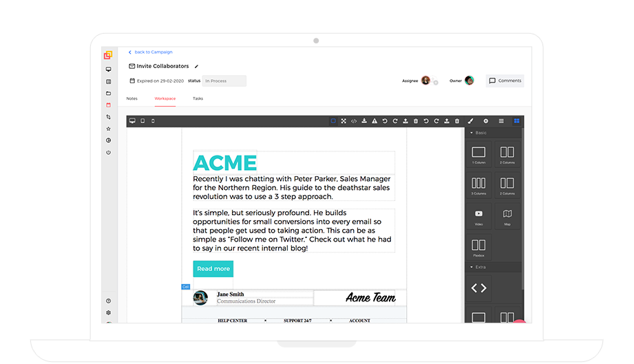Click the Acme Team signature
Image resolution: width=634 pixels, height=364 pixels.
pos(371,298)
